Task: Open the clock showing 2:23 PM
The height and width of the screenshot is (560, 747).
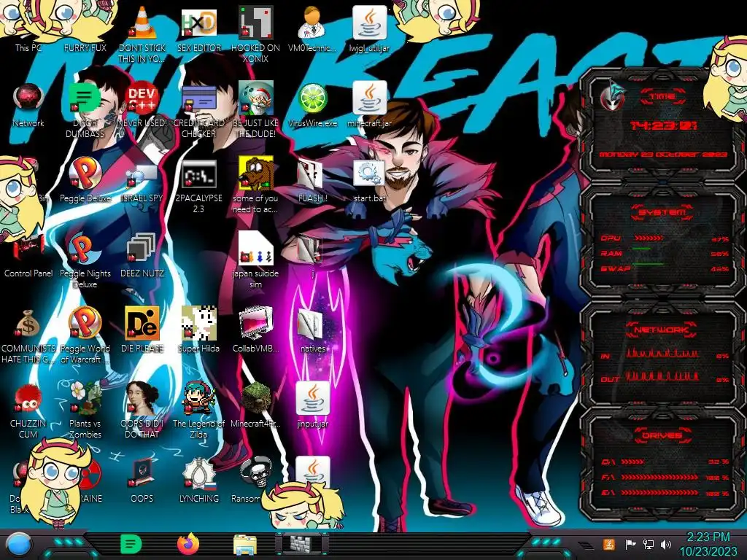Action: (x=708, y=544)
